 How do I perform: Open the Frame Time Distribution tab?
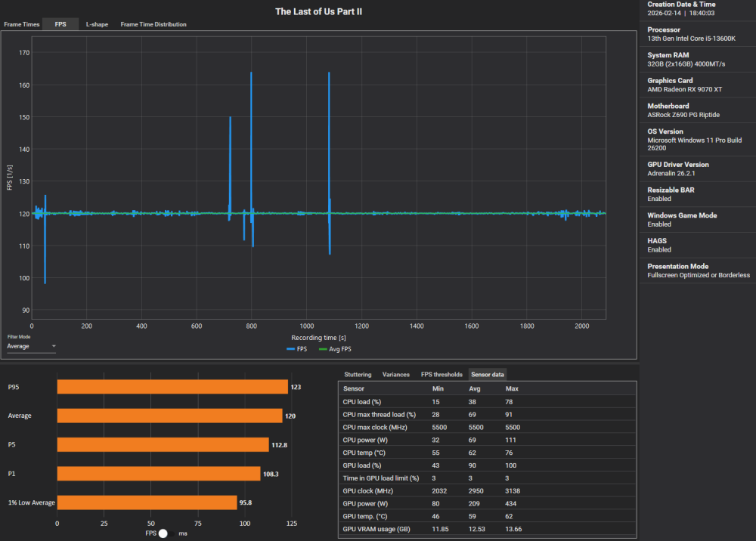tap(153, 24)
